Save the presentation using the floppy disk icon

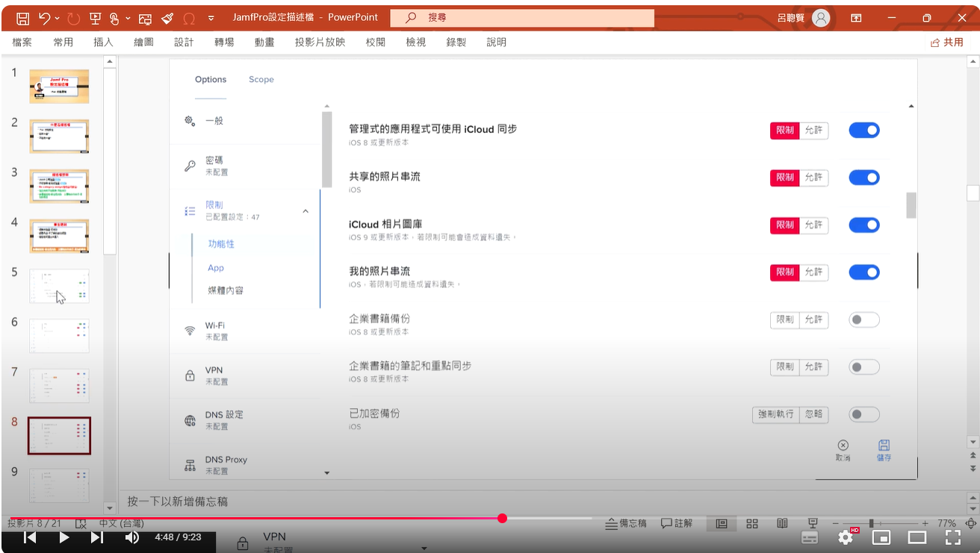(22, 17)
